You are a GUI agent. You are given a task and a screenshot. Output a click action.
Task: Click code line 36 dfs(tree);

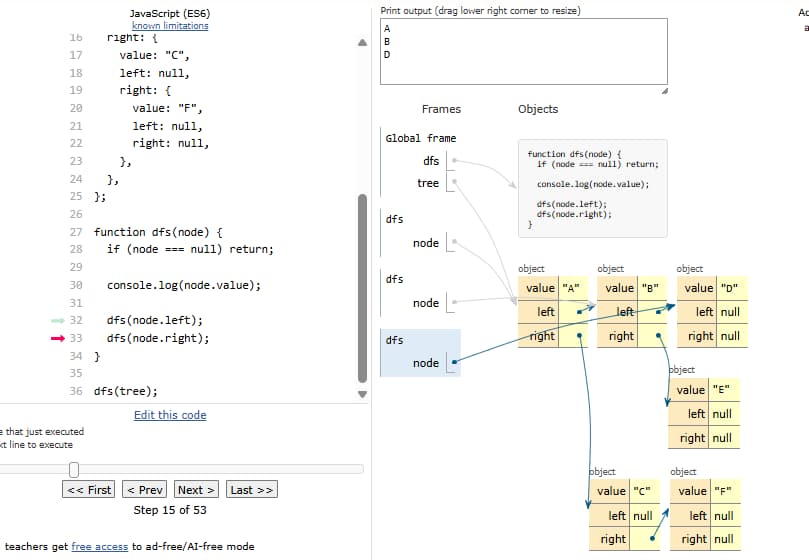click(x=125, y=391)
